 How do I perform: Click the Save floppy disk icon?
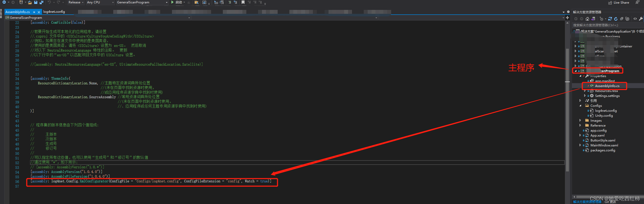click(36, 2)
